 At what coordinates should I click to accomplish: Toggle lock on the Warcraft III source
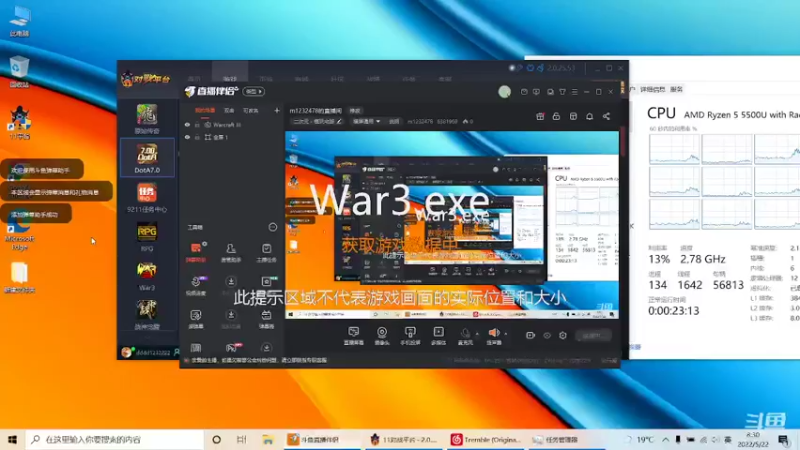(197, 124)
